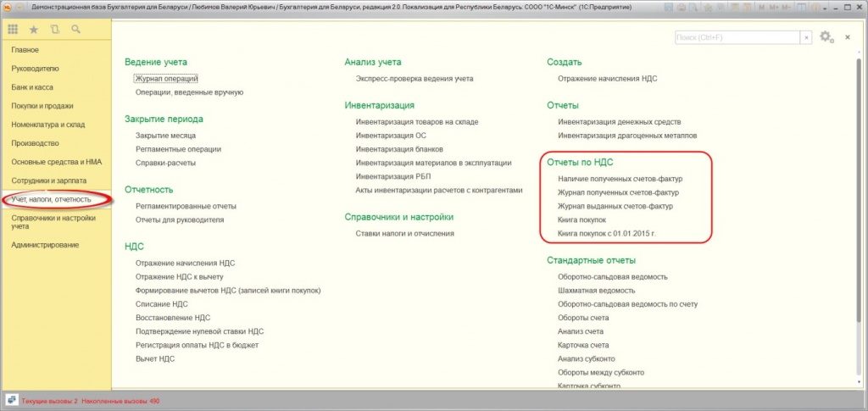Click the performance indicator icon in status bar
The width and height of the screenshot is (868, 411).
click(11, 400)
